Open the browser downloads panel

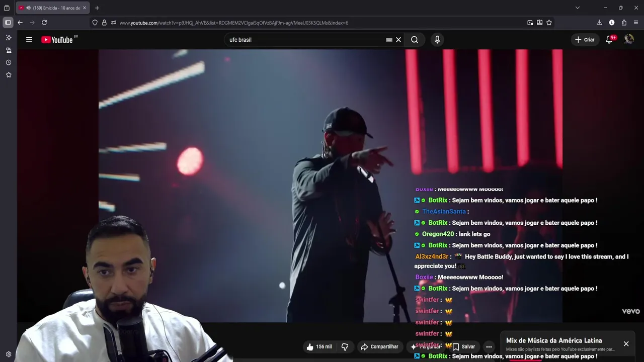tap(599, 23)
